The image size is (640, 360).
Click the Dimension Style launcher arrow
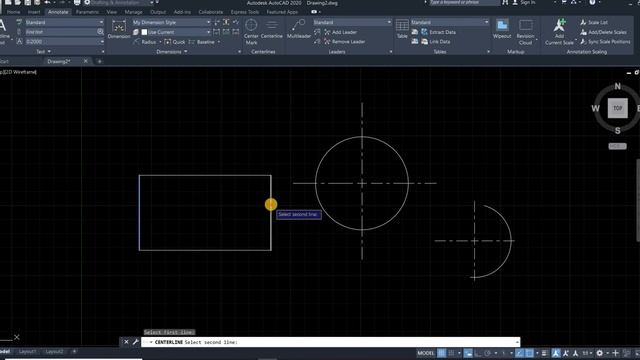[239, 52]
